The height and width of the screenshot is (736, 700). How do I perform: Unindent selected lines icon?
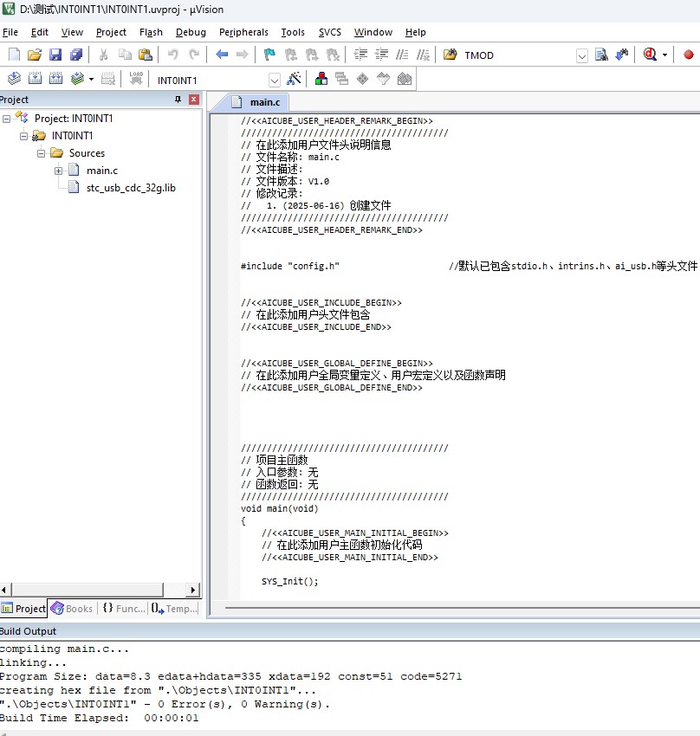[381, 55]
